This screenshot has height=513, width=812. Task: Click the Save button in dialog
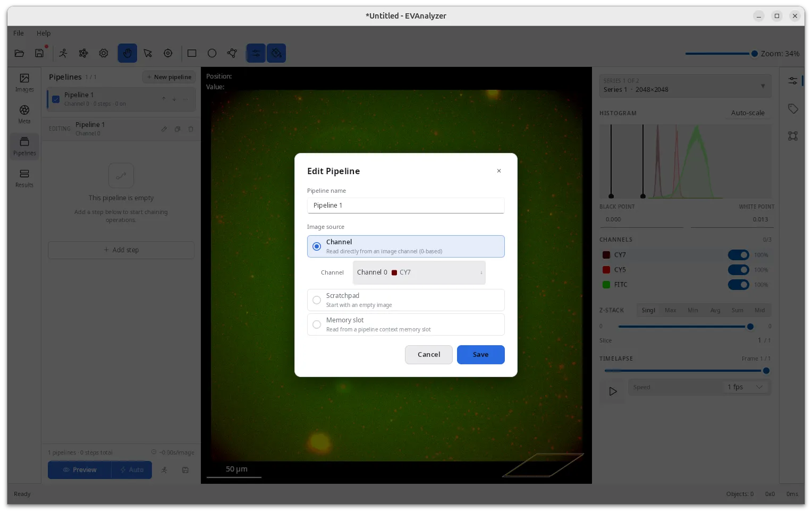(481, 355)
